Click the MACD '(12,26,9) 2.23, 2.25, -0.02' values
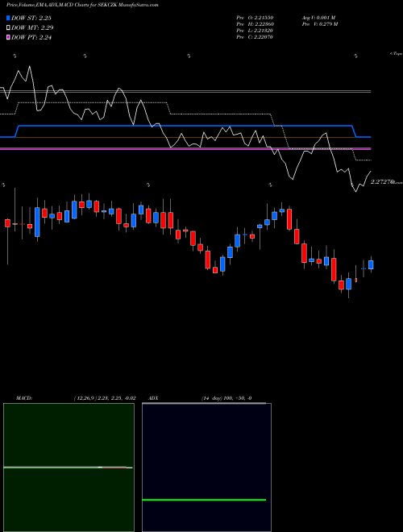The height and width of the screenshot is (532, 403). pos(105,398)
